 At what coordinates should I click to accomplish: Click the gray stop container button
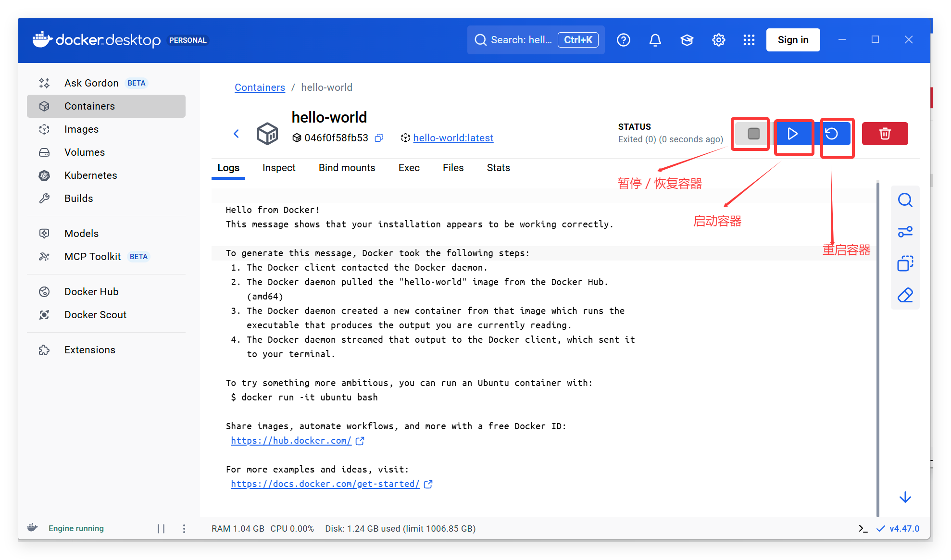click(x=753, y=134)
